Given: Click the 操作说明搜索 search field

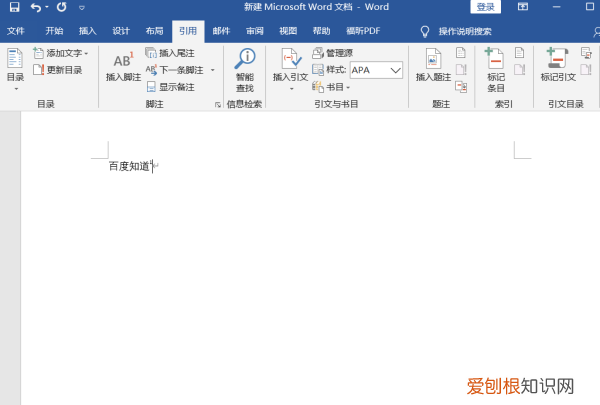Looking at the screenshot, I should coord(465,31).
